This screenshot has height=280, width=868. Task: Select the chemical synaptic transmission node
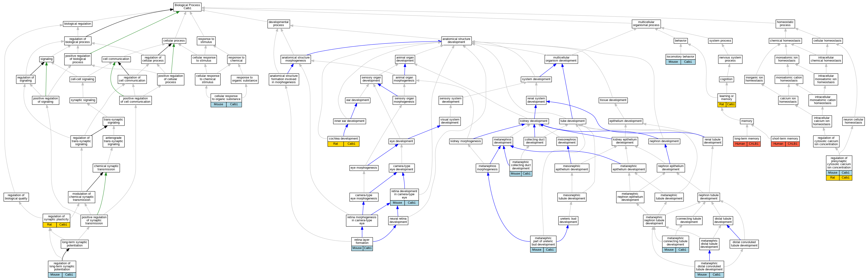pyautogui.click(x=106, y=168)
